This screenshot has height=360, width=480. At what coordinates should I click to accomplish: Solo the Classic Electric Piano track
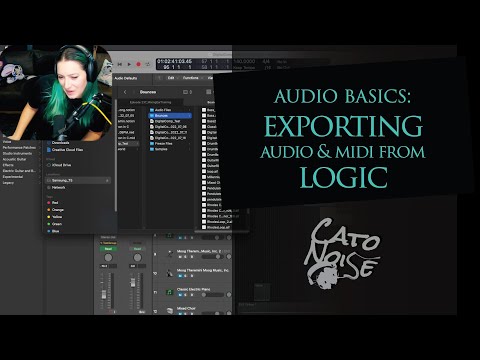click(186, 295)
